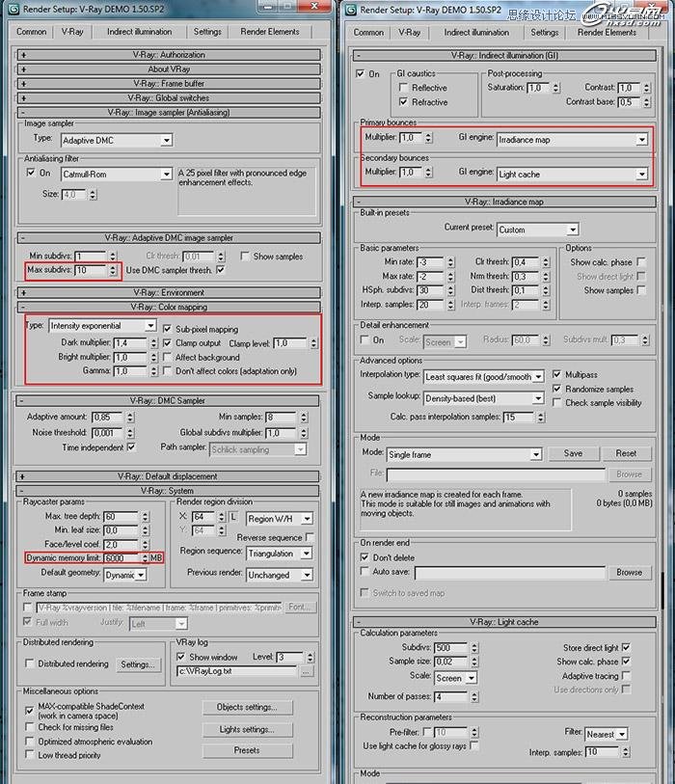Open Distributed rendering Settings button
675x784 pixels.
[x=138, y=664]
